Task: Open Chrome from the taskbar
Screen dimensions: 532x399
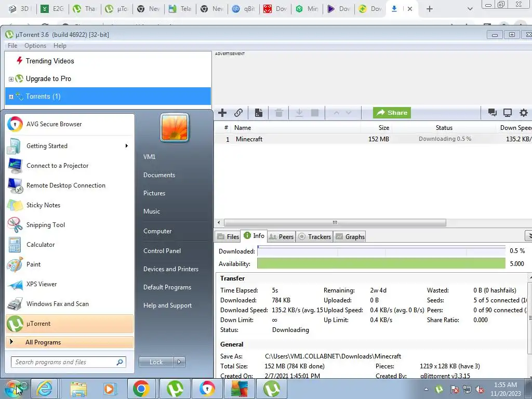Action: 141,389
